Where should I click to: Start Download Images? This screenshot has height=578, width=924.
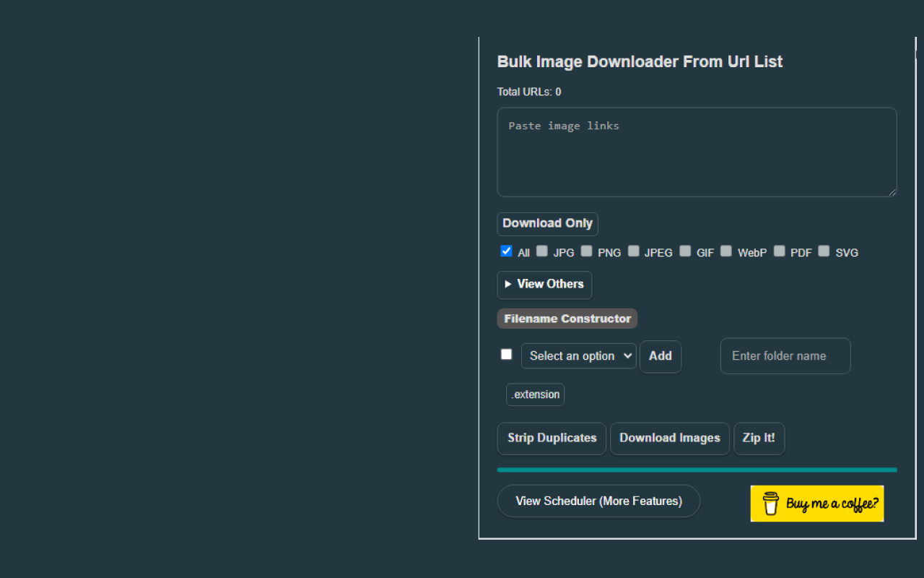coord(670,439)
